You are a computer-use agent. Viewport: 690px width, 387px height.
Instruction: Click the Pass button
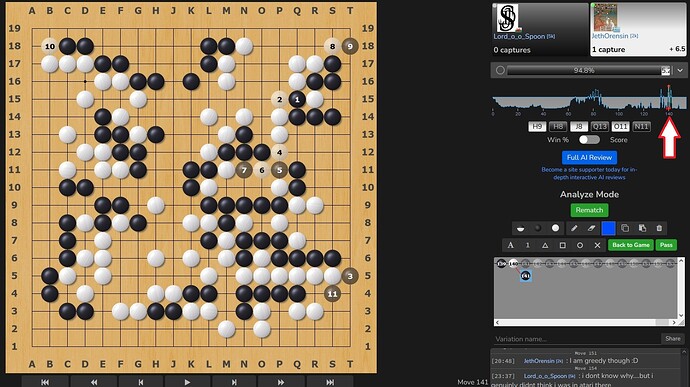(x=666, y=245)
